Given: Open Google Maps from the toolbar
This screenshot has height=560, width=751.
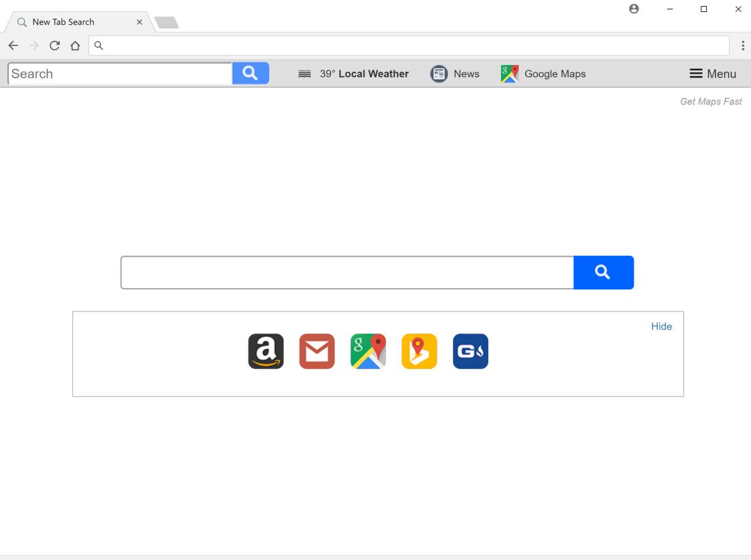Looking at the screenshot, I should (543, 74).
